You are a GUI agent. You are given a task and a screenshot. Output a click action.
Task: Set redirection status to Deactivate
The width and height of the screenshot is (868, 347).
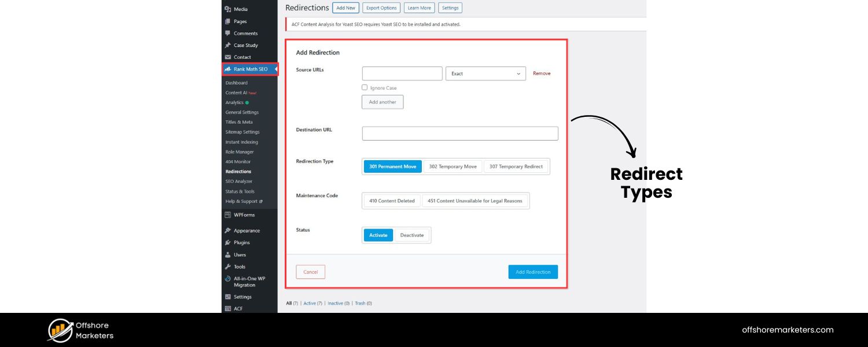[412, 235]
